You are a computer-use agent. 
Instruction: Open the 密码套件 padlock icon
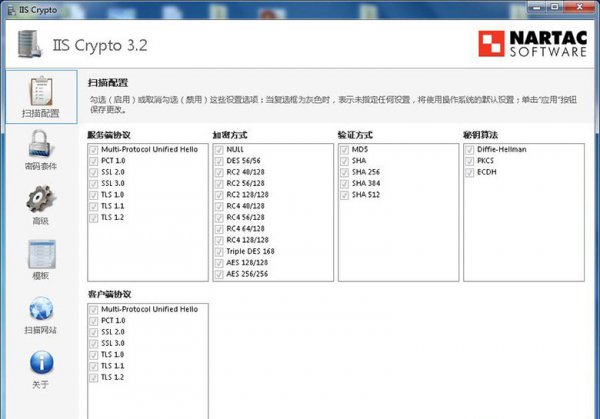click(x=40, y=143)
